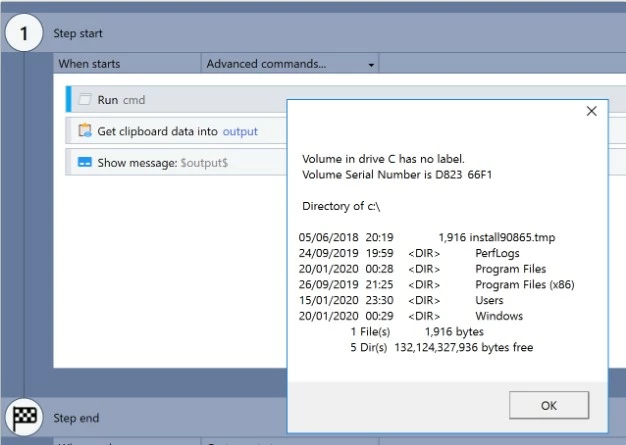
Task: Click the 132,124,327,936 bytes free line
Action: coord(442,347)
